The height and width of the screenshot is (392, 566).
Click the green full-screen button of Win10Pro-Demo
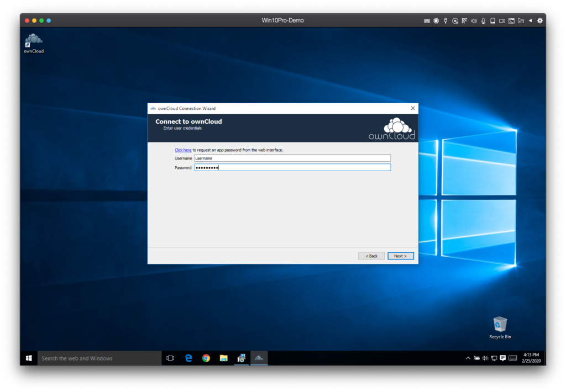(x=41, y=20)
